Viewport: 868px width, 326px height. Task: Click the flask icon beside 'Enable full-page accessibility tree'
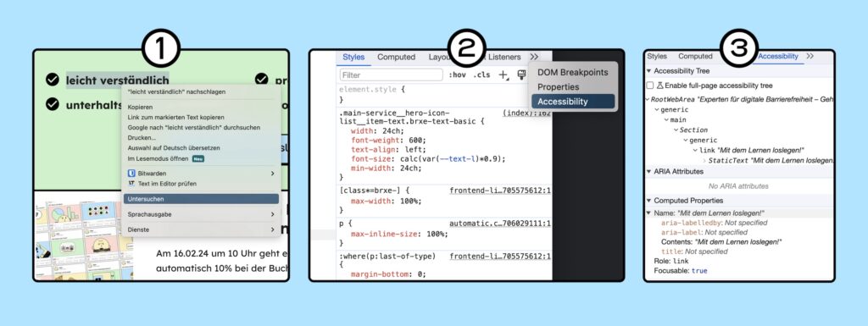(659, 86)
